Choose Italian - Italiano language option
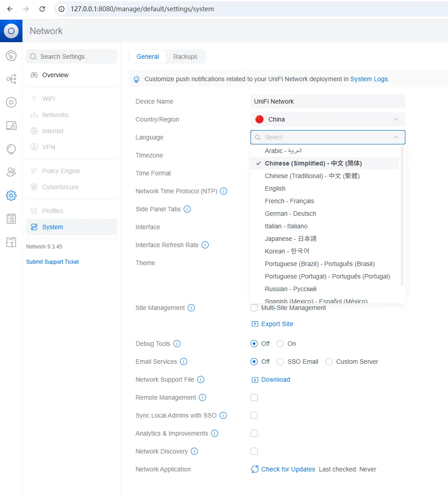The height and width of the screenshot is (497, 448). [325, 227]
